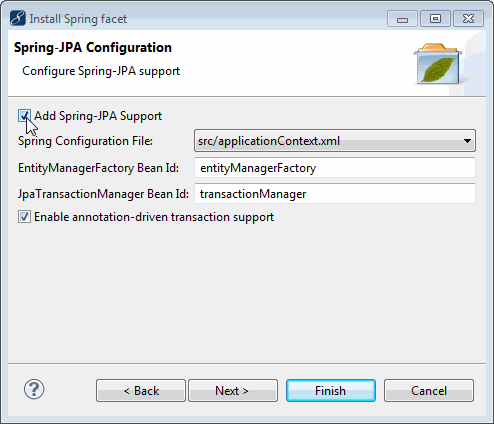This screenshot has width=494, height=424.
Task: Go to the previous page with Back
Action: (x=141, y=390)
